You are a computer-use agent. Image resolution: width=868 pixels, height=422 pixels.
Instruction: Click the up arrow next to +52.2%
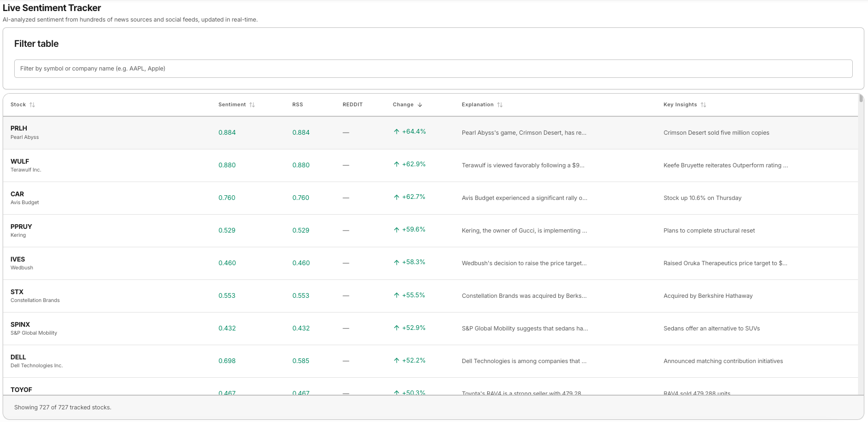coord(397,360)
